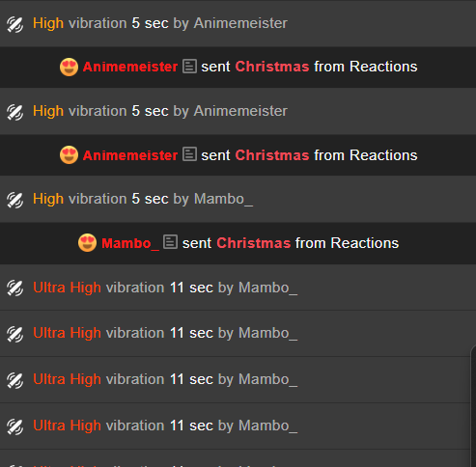Click heart-eyes emoji beside red Mambo_ name

tap(87, 243)
